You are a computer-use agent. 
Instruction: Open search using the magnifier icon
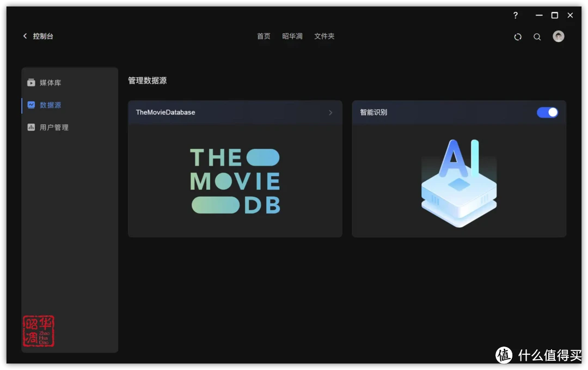pos(537,37)
